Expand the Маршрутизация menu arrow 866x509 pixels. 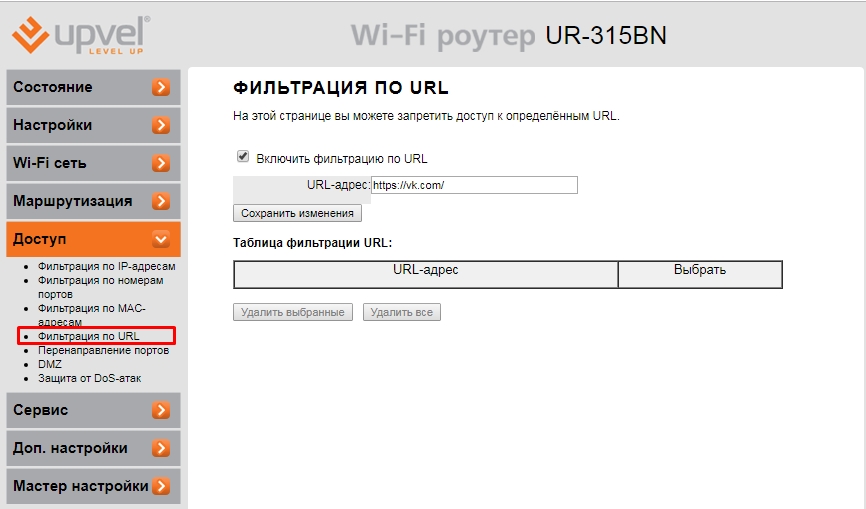(161, 202)
